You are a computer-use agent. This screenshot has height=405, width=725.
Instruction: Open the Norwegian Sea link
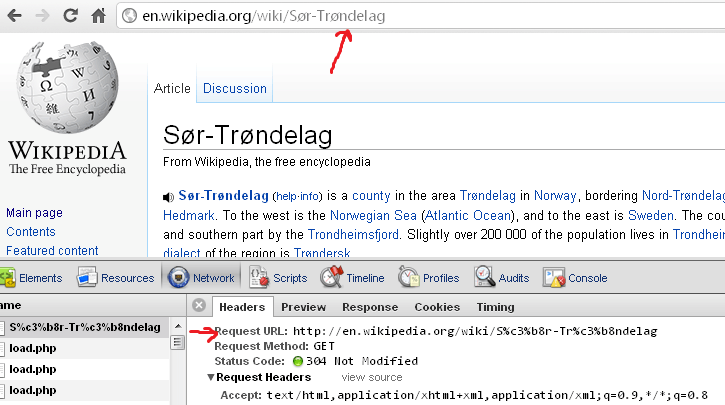click(x=373, y=215)
